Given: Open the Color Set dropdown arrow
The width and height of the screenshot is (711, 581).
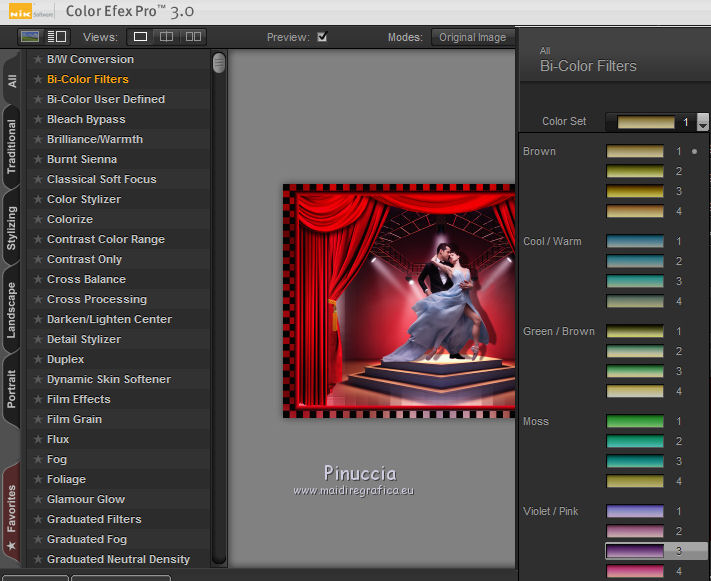Looking at the screenshot, I should (702, 122).
